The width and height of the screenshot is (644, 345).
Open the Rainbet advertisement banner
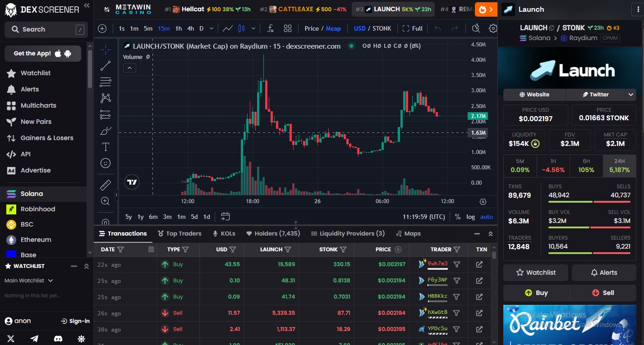pos(570,325)
